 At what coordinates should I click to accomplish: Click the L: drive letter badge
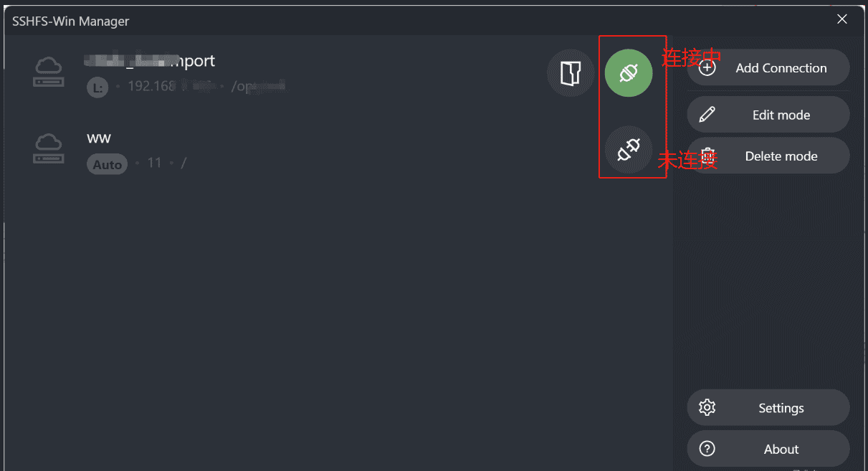[x=97, y=87]
